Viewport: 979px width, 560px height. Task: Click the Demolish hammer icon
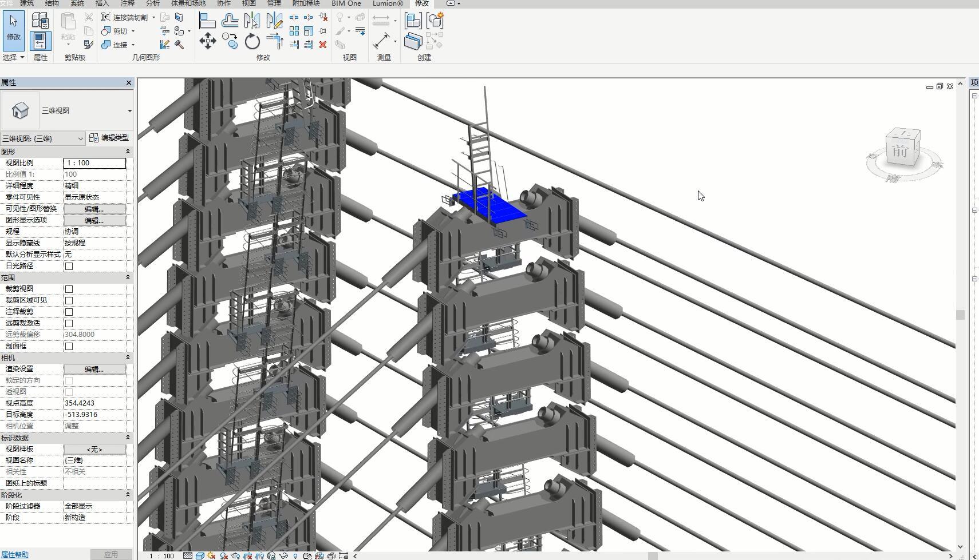179,45
